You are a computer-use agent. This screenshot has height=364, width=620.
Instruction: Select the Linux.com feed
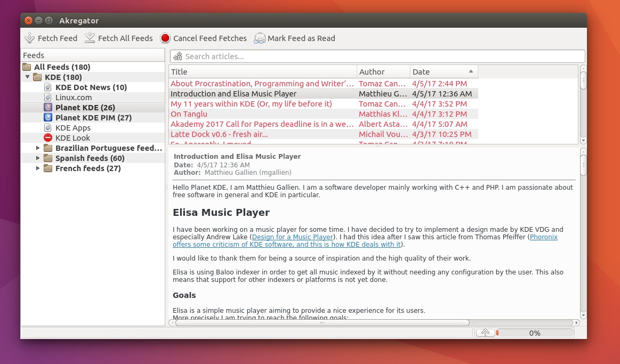click(x=74, y=97)
